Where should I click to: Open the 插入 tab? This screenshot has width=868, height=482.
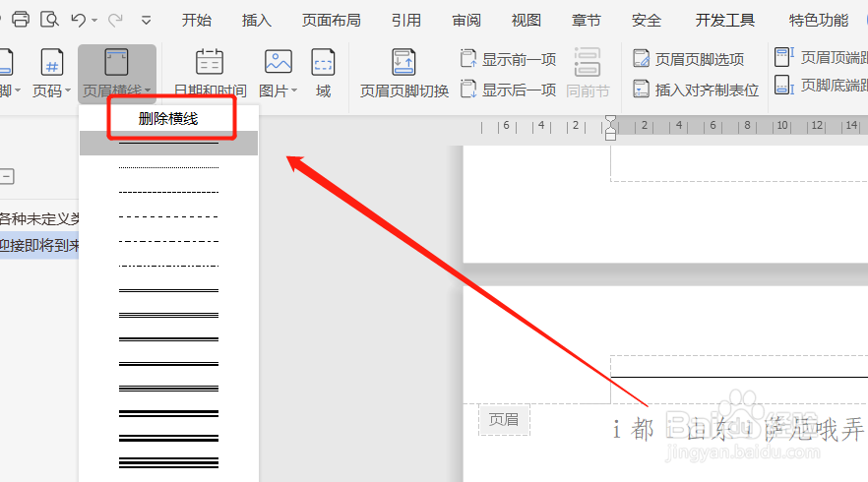point(256,21)
